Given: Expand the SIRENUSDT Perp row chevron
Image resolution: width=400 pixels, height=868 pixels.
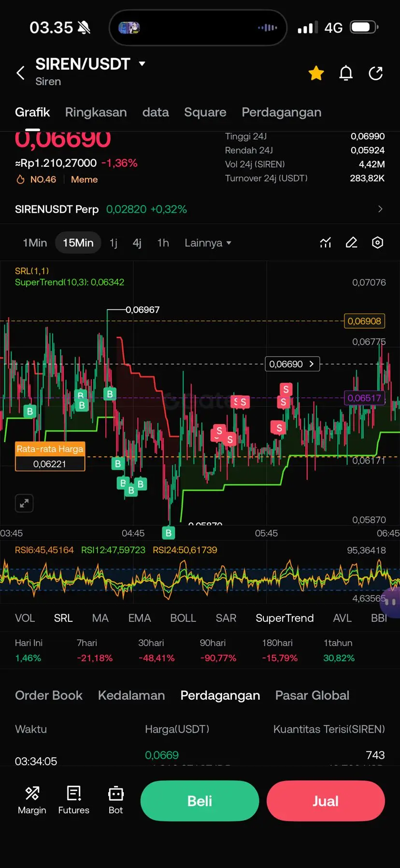Looking at the screenshot, I should click(380, 209).
